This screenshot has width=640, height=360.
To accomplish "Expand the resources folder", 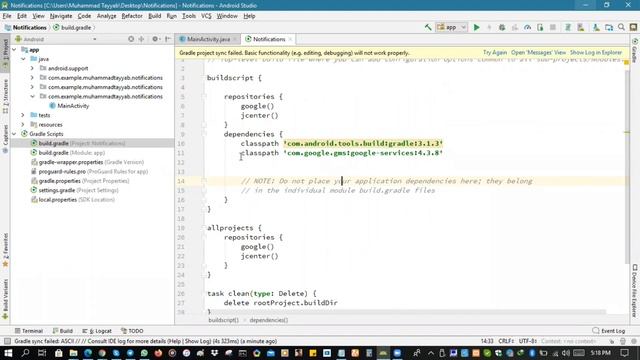I will pos(23,125).
